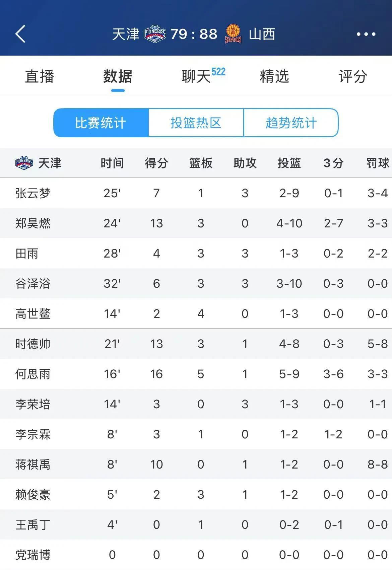Tap the 得分 column header
Image resolution: width=392 pixels, height=570 pixels.
coord(156,163)
